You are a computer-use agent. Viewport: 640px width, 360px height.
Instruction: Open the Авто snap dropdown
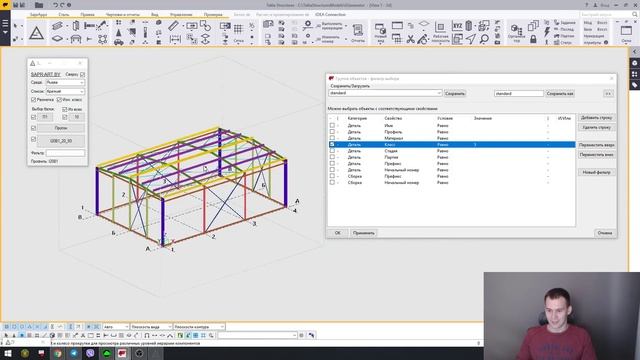(x=116, y=327)
